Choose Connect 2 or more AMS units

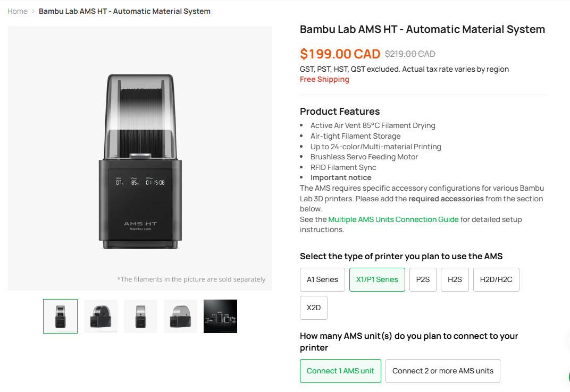443,371
